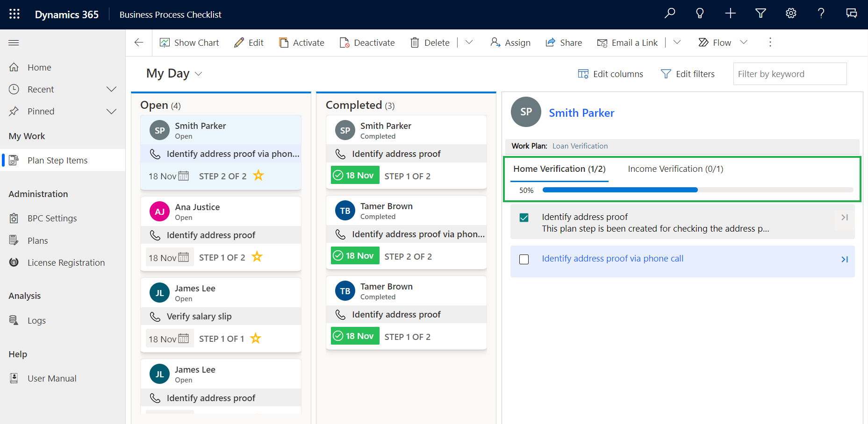
Task: Expand the Recent section in sidebar
Action: [x=111, y=89]
